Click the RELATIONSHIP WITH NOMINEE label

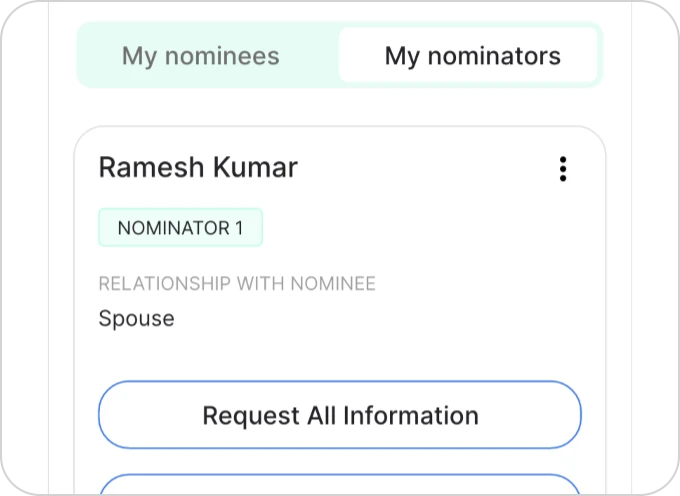pos(237,284)
